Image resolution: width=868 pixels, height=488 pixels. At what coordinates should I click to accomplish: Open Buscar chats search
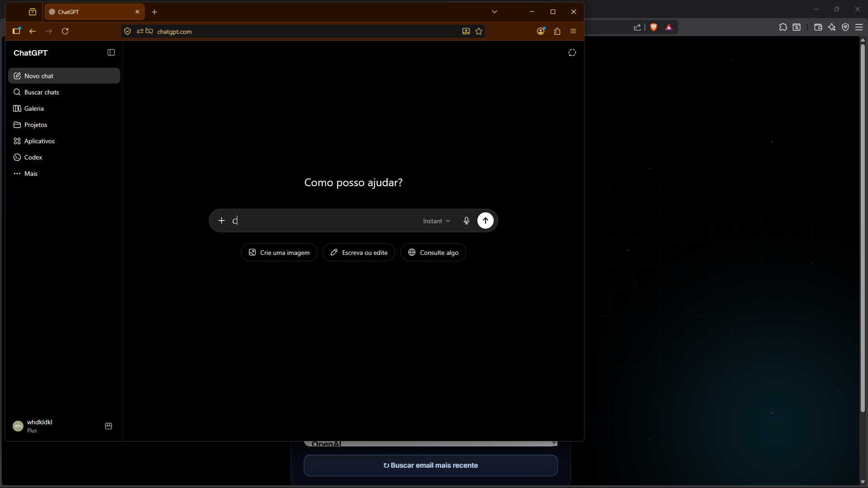click(x=64, y=92)
